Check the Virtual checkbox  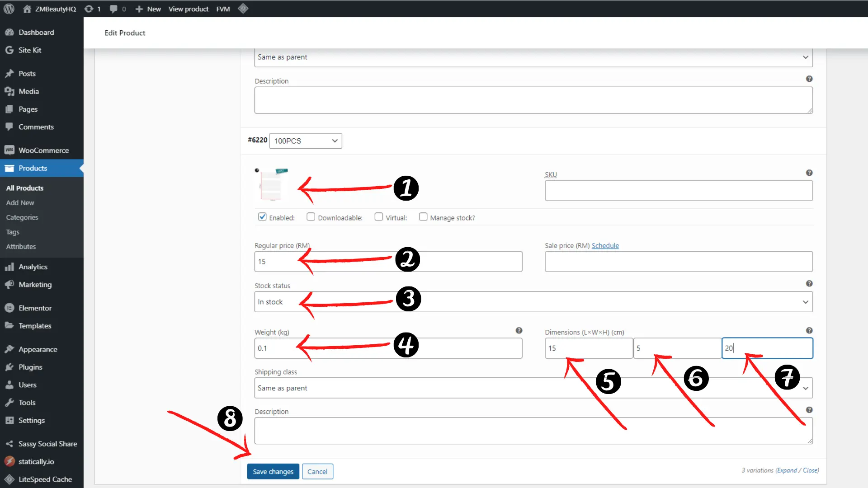379,217
